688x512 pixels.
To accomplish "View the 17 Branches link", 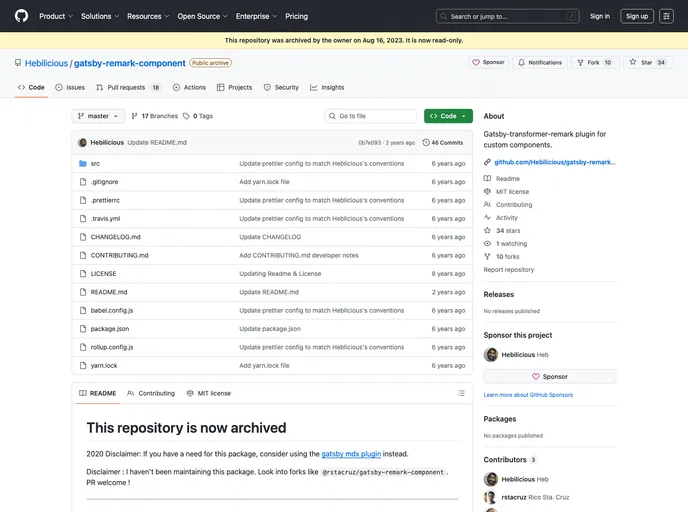I will pos(154,116).
